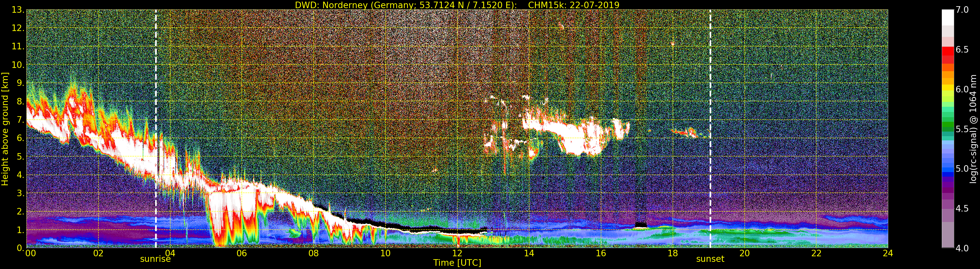Click the black shadow block near 17 UTC at 1 km
The image size is (980, 269).
point(641,225)
